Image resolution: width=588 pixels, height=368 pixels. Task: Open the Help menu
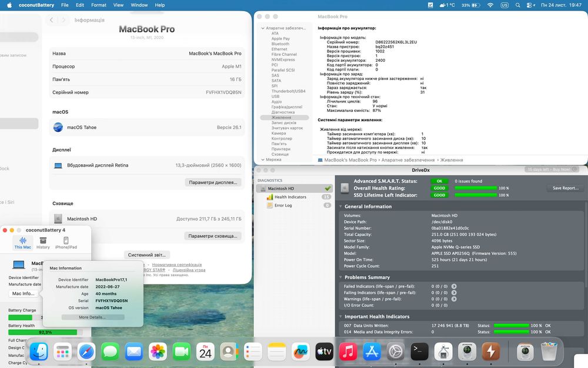[160, 5]
